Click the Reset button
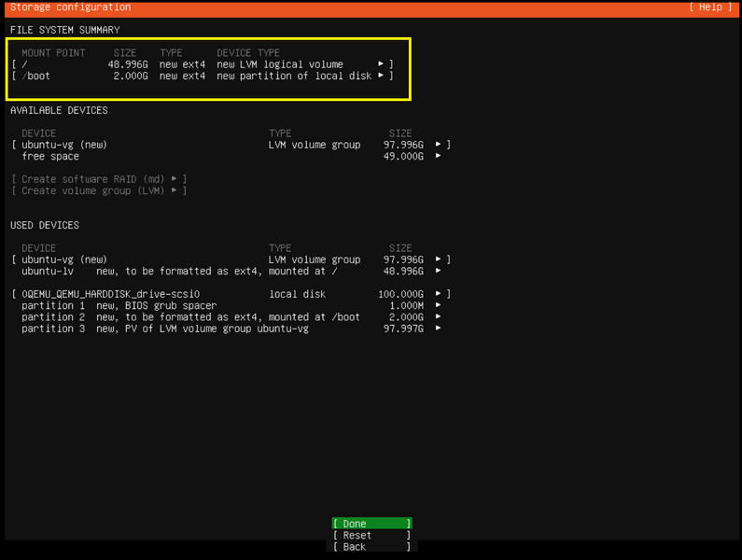Screen dimensions: 742x560 [x=371, y=536]
